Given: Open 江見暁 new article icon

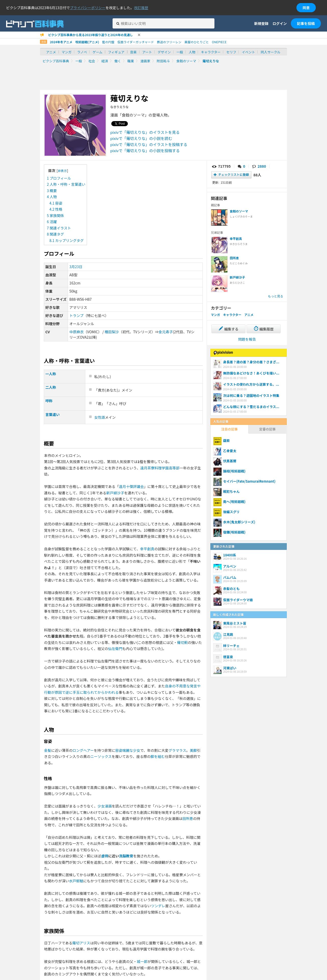Looking at the screenshot, I should (217, 636).
